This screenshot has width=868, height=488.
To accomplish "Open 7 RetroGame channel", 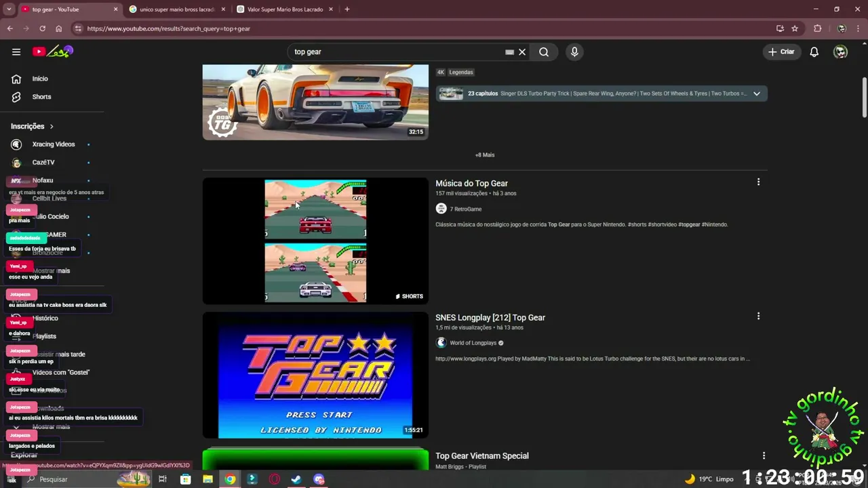I will [x=465, y=209].
